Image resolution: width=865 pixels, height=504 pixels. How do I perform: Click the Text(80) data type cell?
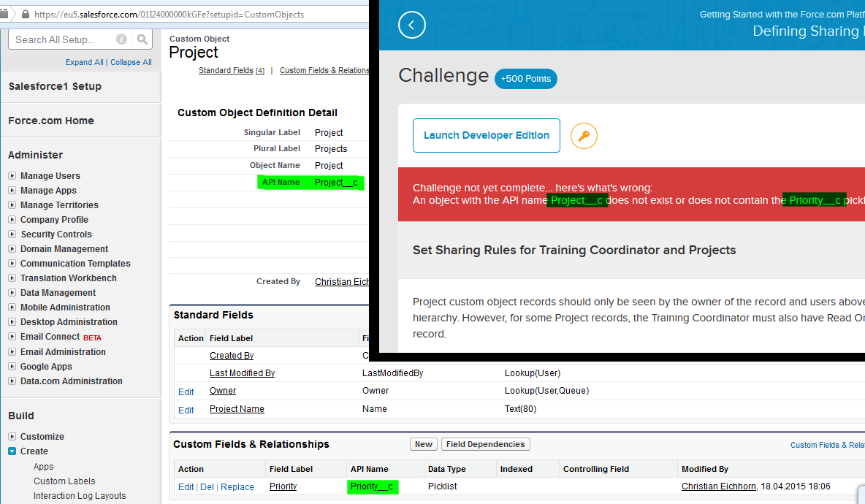pos(520,409)
